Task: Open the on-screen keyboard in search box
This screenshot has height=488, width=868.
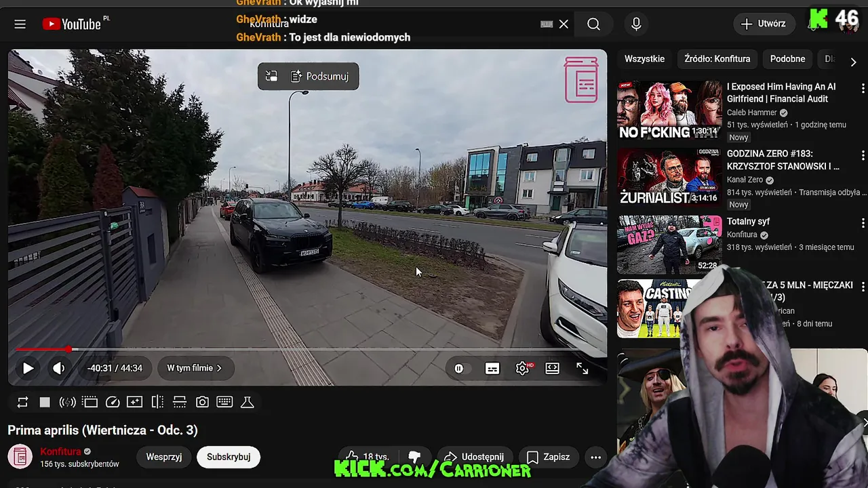Action: (x=547, y=24)
